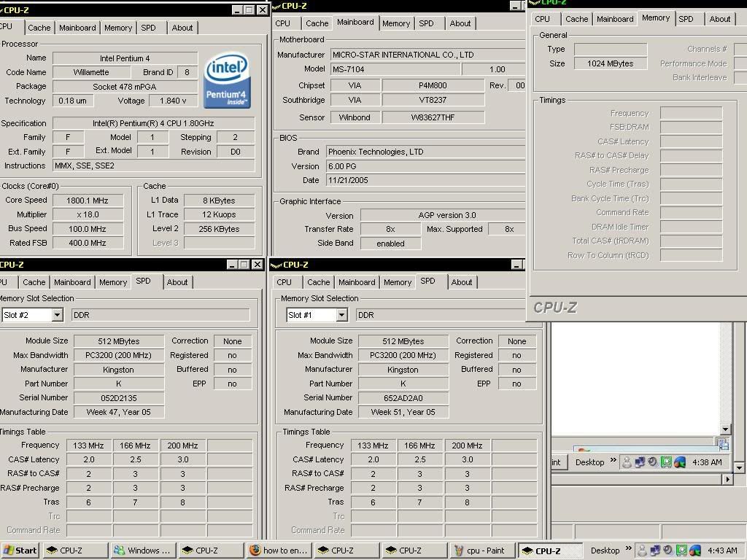The height and width of the screenshot is (560, 747).
Task: Click the MSN butterfly icon in bottom system tray
Action: [694, 551]
